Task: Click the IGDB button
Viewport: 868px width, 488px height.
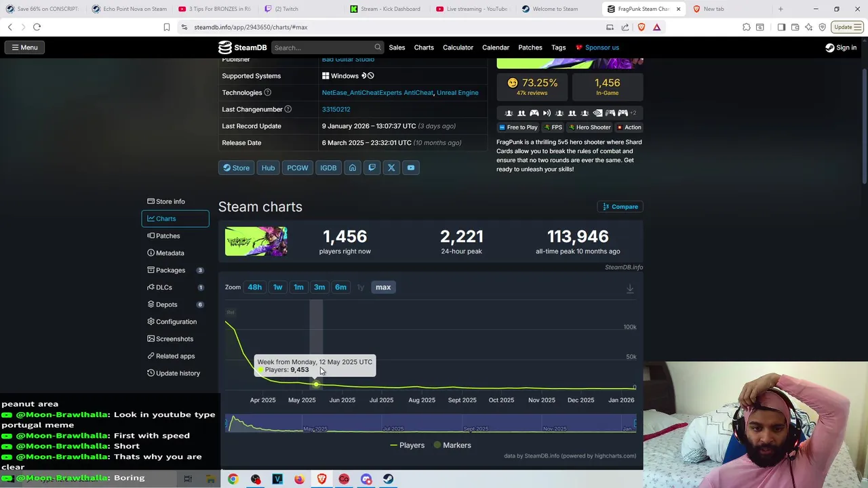Action: [x=328, y=168]
